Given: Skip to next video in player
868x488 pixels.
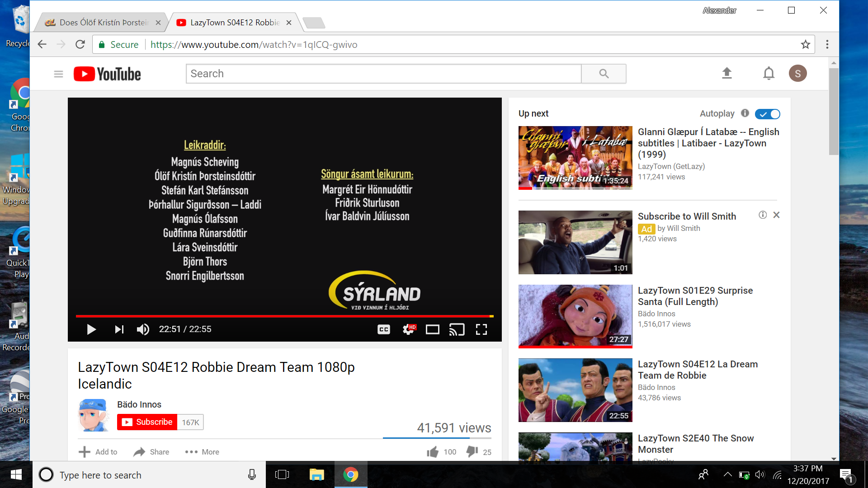Looking at the screenshot, I should point(119,329).
